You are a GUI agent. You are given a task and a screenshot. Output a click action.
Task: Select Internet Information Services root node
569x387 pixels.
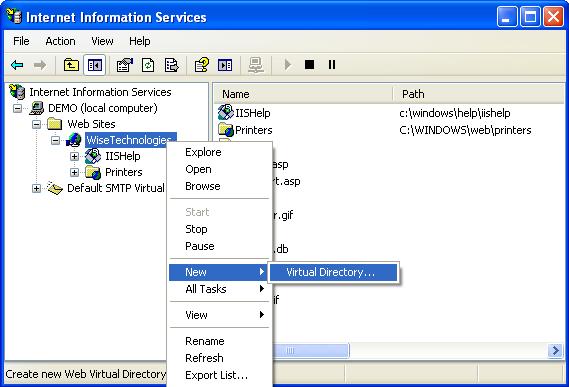click(100, 92)
